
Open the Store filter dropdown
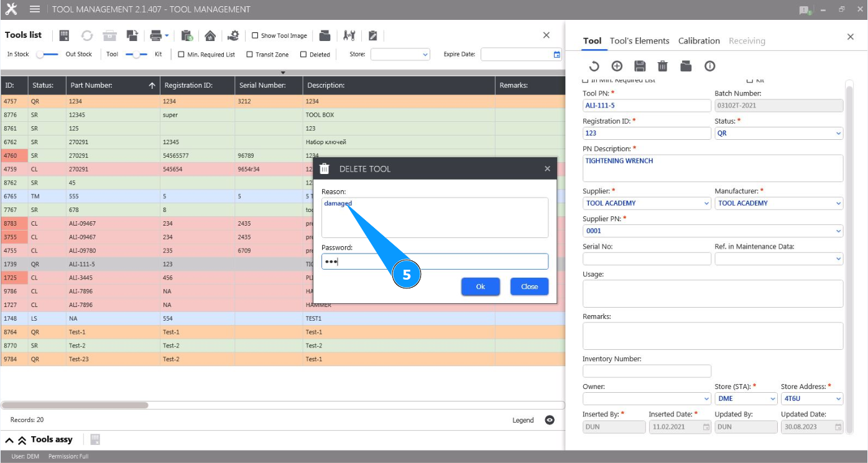[x=400, y=55]
